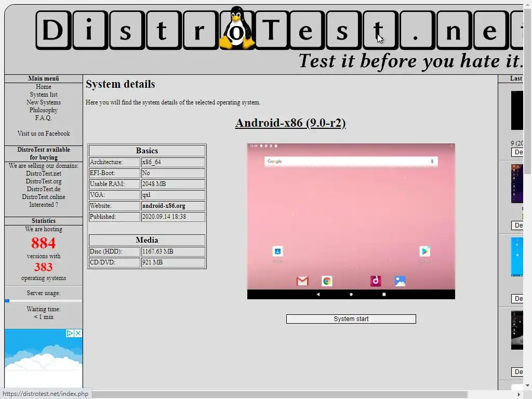Click Android home circle navigation icon
532x399 pixels.
[351, 295]
